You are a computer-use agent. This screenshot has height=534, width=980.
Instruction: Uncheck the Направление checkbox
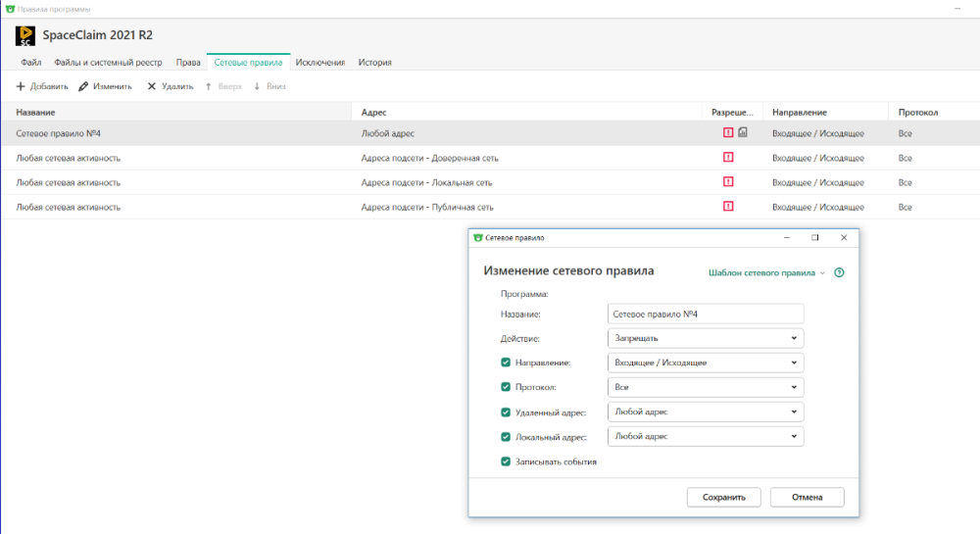point(506,363)
